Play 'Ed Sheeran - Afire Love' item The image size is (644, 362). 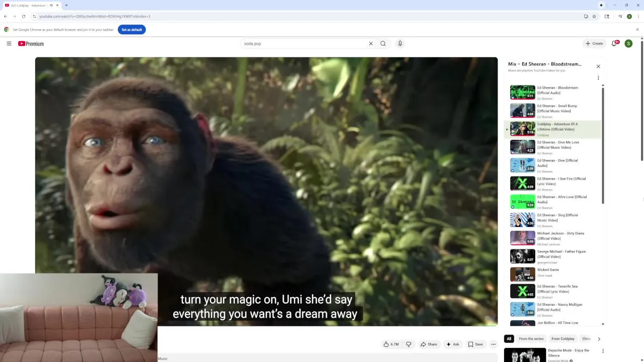tap(553, 202)
